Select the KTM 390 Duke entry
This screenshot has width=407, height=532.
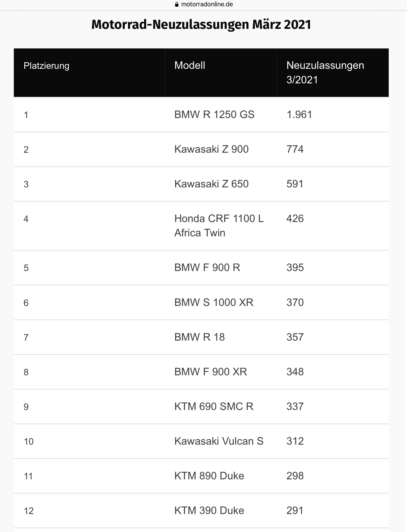(209, 511)
